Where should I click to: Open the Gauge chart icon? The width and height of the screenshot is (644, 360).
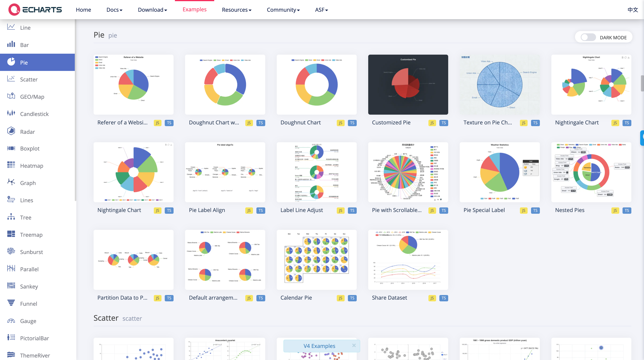(x=11, y=321)
